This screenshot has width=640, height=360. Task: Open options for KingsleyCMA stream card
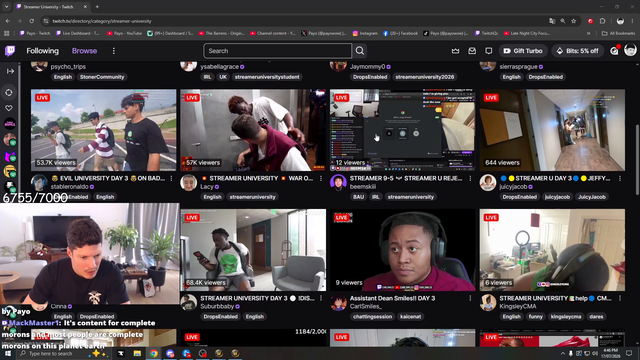[x=620, y=298]
